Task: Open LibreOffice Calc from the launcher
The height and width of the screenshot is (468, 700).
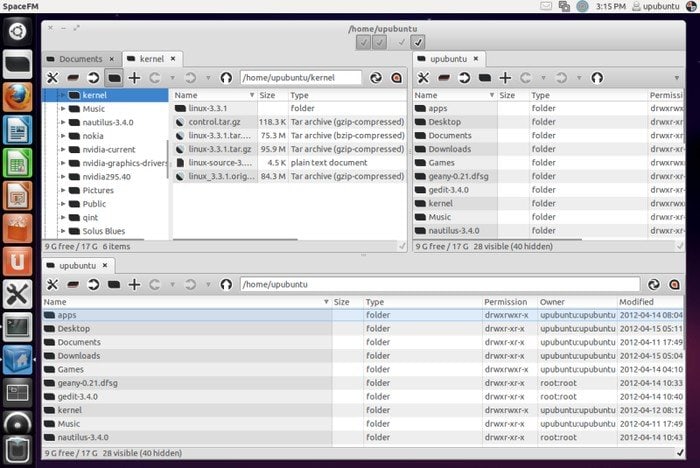Action: tap(17, 163)
